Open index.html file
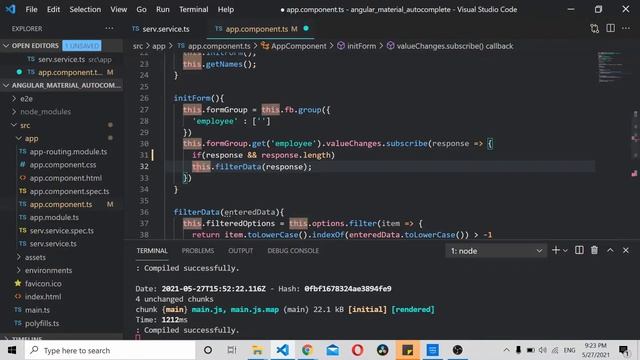This screenshot has width=640, height=360. pos(43,297)
